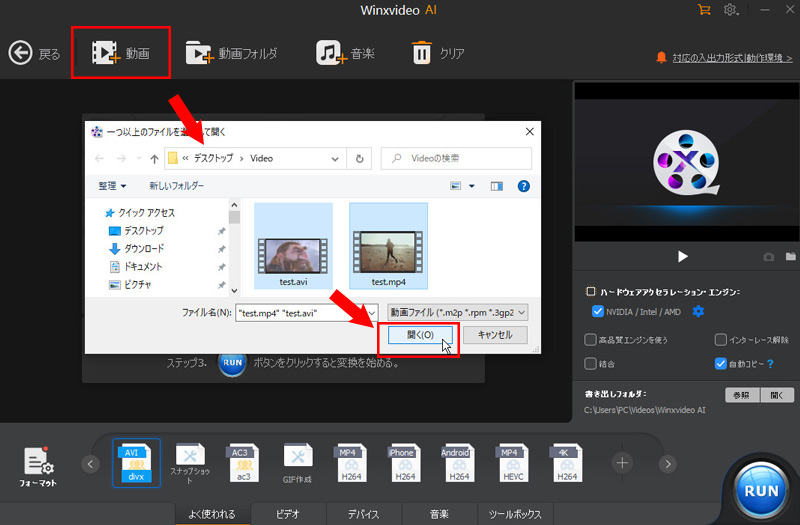Open the settings gear in title bar
Viewport: 800px width, 525px height.
pos(731,10)
